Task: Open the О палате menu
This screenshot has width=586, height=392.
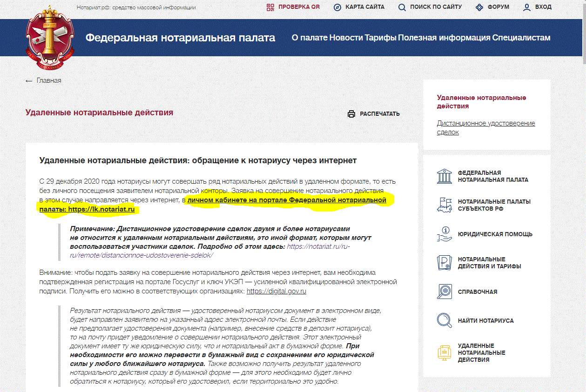Action: click(x=310, y=38)
